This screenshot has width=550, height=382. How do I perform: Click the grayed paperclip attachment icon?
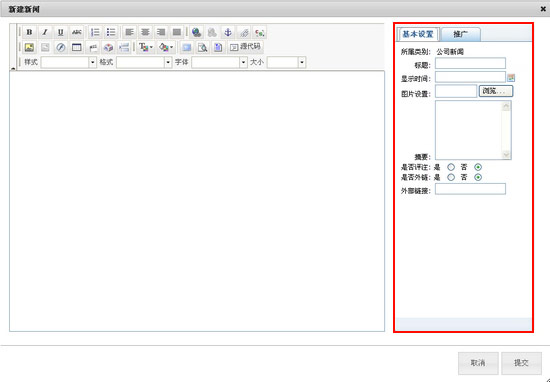244,32
